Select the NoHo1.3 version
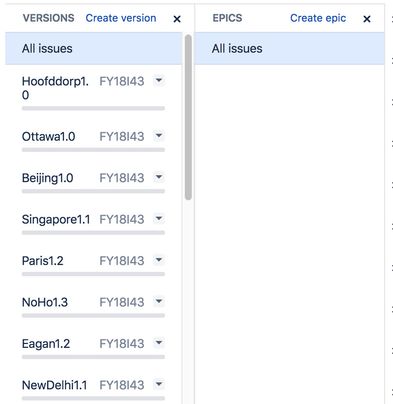393x404 pixels. pyautogui.click(x=45, y=302)
